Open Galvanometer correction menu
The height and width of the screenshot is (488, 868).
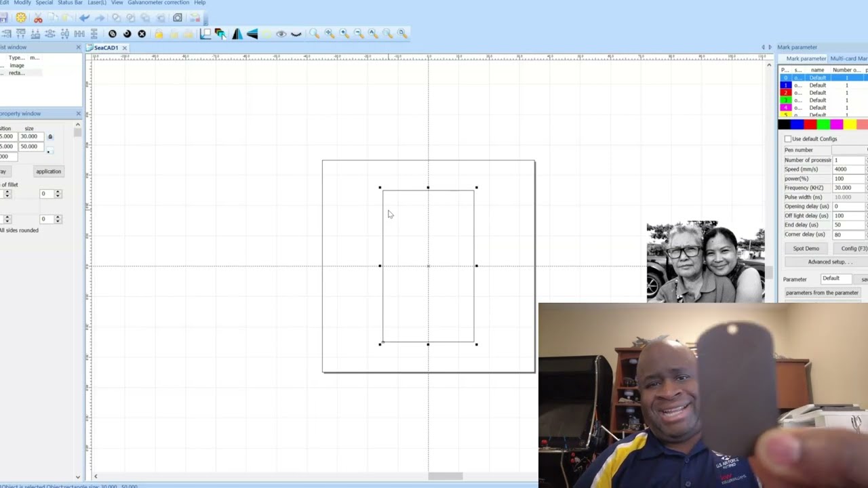[x=158, y=3]
